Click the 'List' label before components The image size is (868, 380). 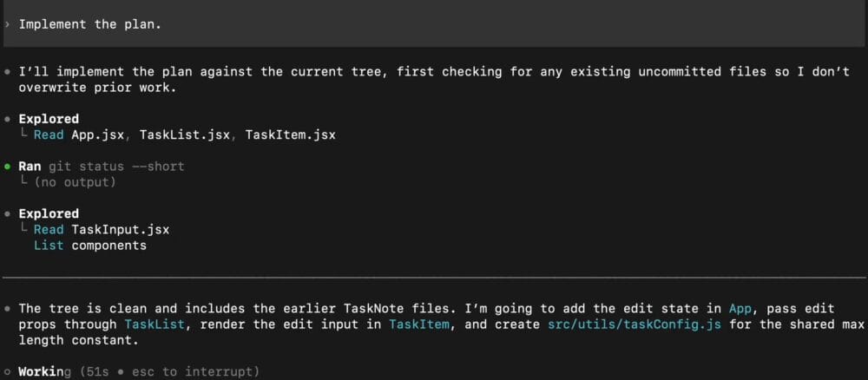[49, 245]
